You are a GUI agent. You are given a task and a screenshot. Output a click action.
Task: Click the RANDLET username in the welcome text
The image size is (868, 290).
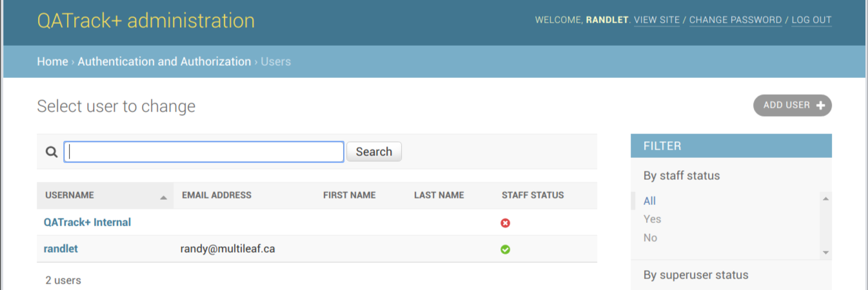tap(606, 20)
